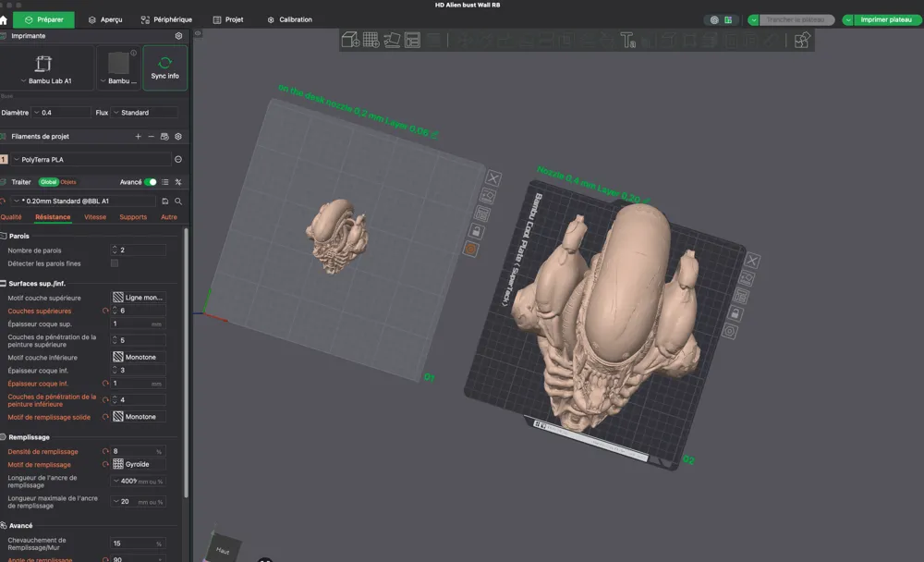Click the compare presets icon beside Avancé
The image size is (924, 562).
[178, 182]
